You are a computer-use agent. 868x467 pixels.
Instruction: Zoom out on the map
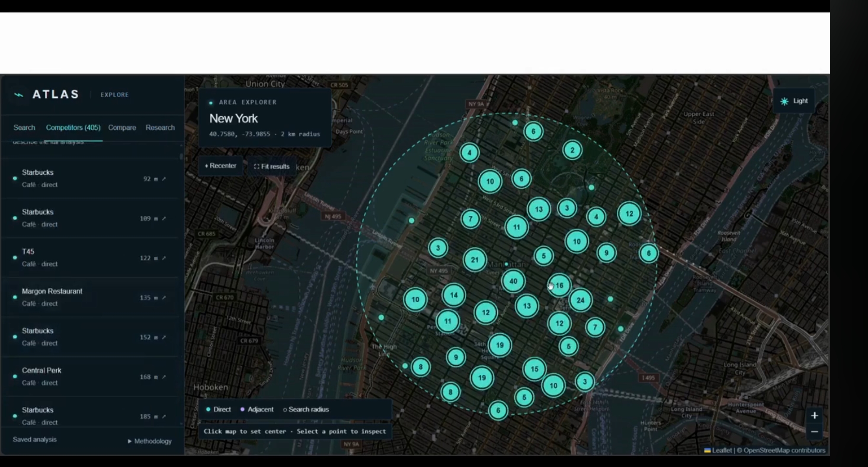point(814,432)
